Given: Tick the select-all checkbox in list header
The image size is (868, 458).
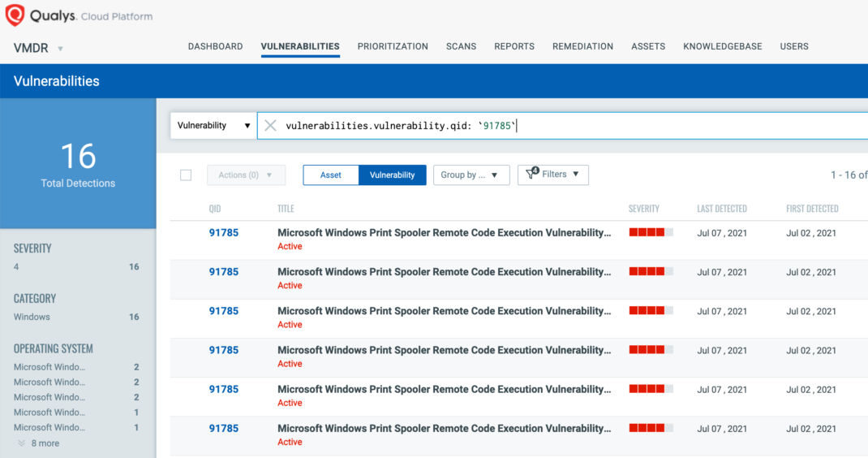Looking at the screenshot, I should pyautogui.click(x=186, y=175).
